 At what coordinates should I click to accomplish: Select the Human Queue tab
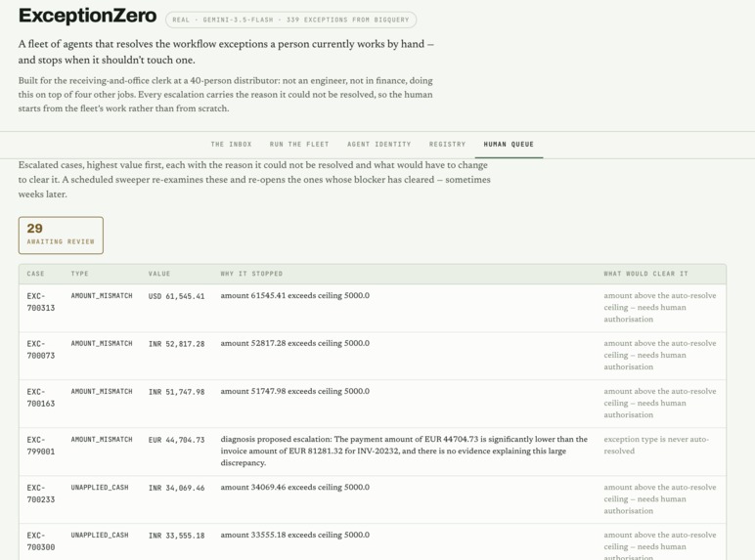[x=509, y=145]
